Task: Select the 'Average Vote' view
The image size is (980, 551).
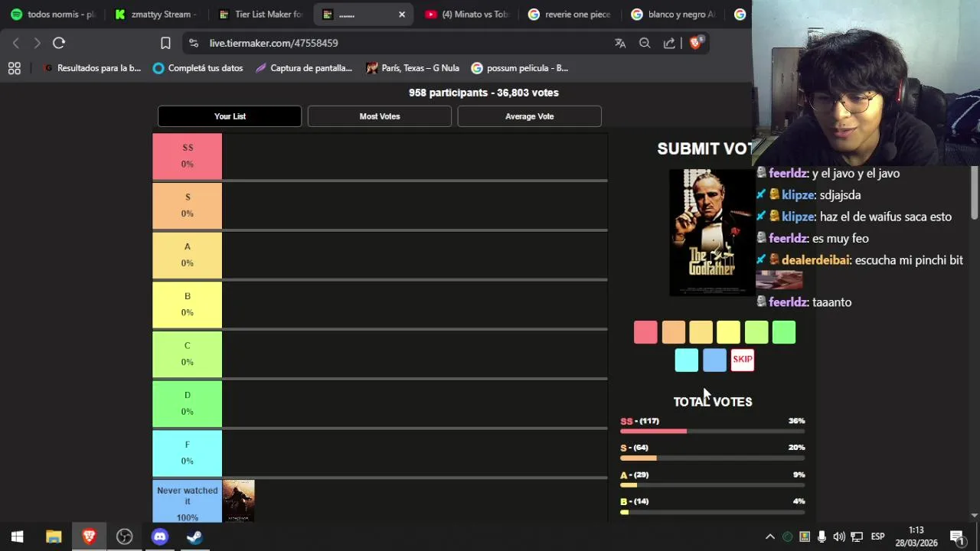Action: pyautogui.click(x=529, y=116)
